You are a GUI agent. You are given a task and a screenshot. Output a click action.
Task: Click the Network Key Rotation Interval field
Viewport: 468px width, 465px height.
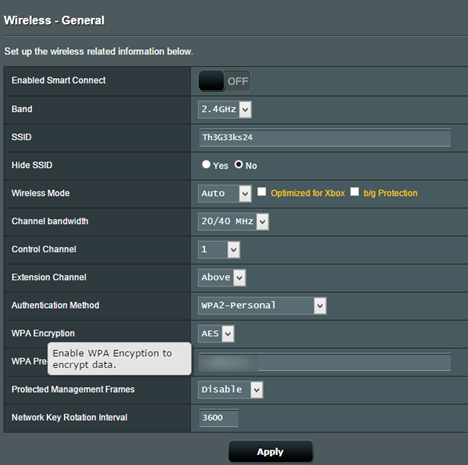pyautogui.click(x=219, y=418)
